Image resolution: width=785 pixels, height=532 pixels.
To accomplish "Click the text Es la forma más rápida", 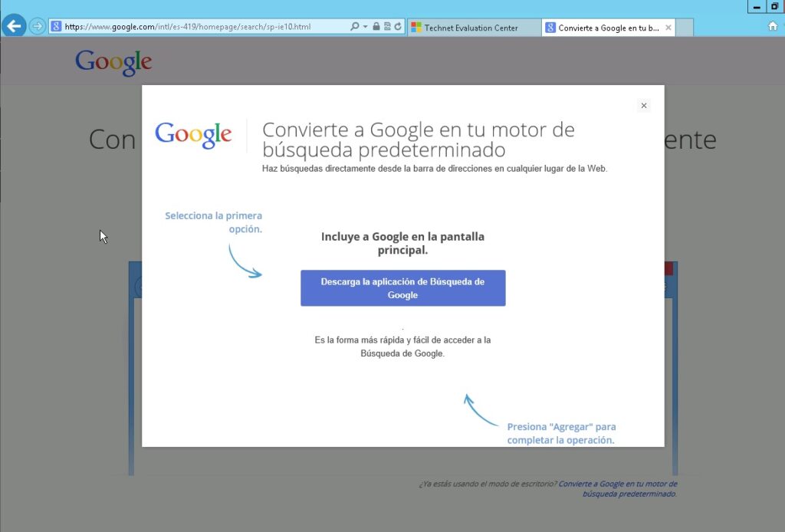I will (x=402, y=346).
